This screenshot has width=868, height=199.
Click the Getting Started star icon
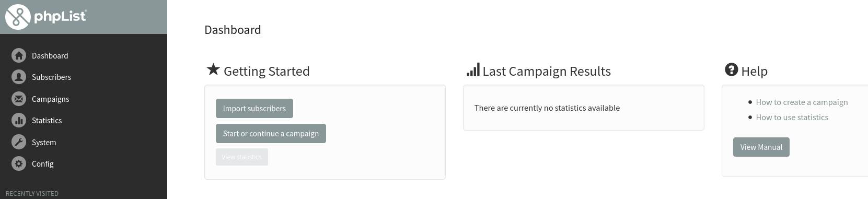coord(213,69)
